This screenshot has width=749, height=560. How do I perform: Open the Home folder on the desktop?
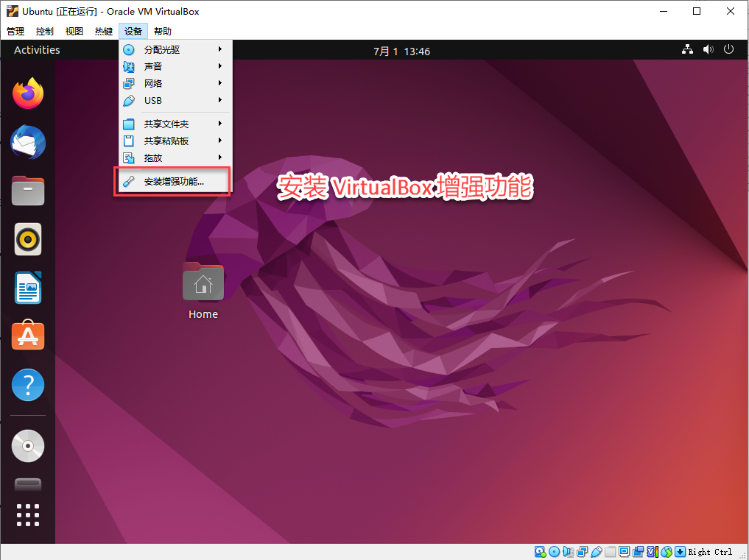(203, 290)
